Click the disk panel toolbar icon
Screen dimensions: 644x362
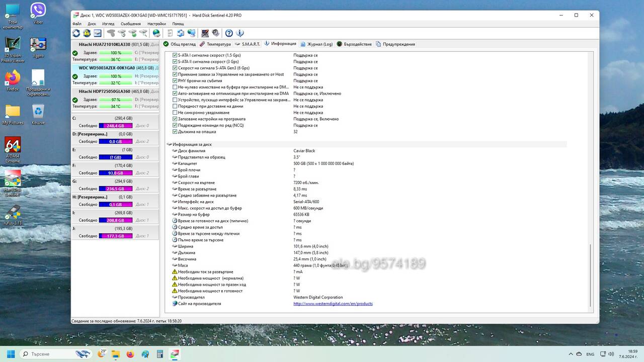click(x=98, y=33)
